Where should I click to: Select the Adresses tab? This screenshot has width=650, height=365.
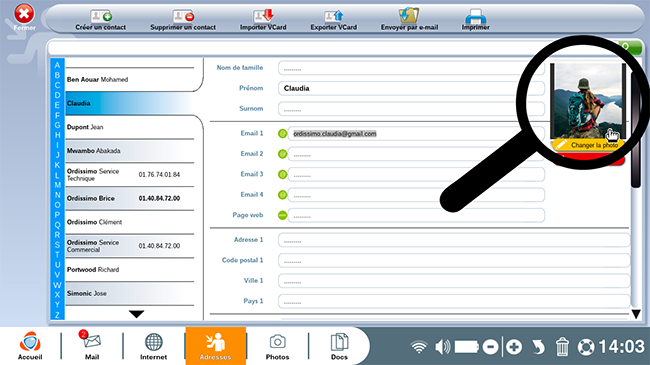click(216, 346)
